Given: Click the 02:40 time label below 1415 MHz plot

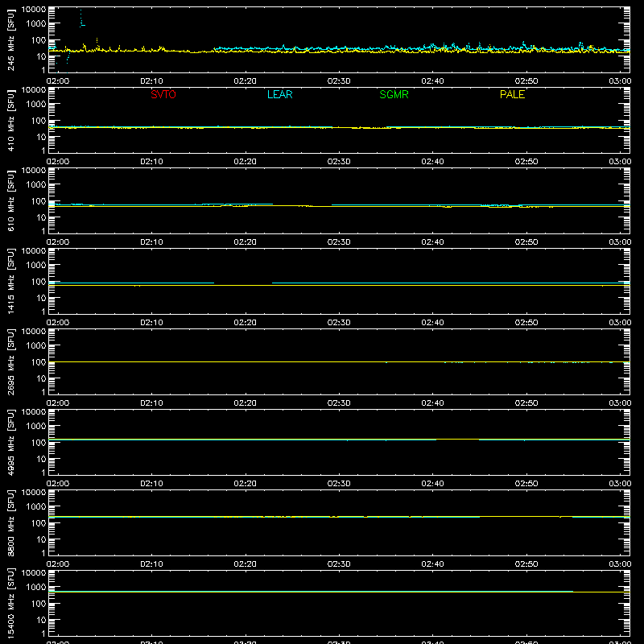Looking at the screenshot, I should (x=432, y=323).
